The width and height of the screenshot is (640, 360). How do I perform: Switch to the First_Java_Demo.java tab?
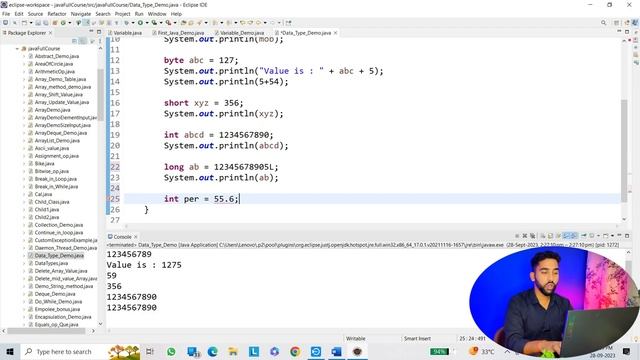(181, 33)
